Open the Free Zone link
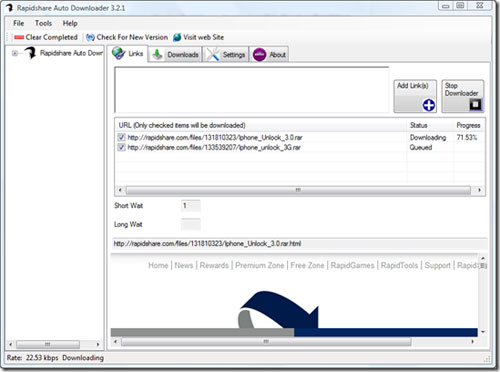500x372 pixels. tap(307, 265)
